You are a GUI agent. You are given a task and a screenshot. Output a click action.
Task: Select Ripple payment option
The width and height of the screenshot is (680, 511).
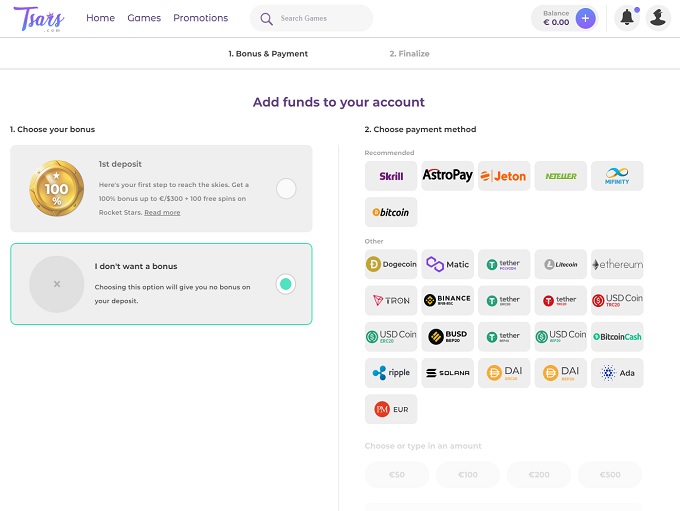pos(391,373)
